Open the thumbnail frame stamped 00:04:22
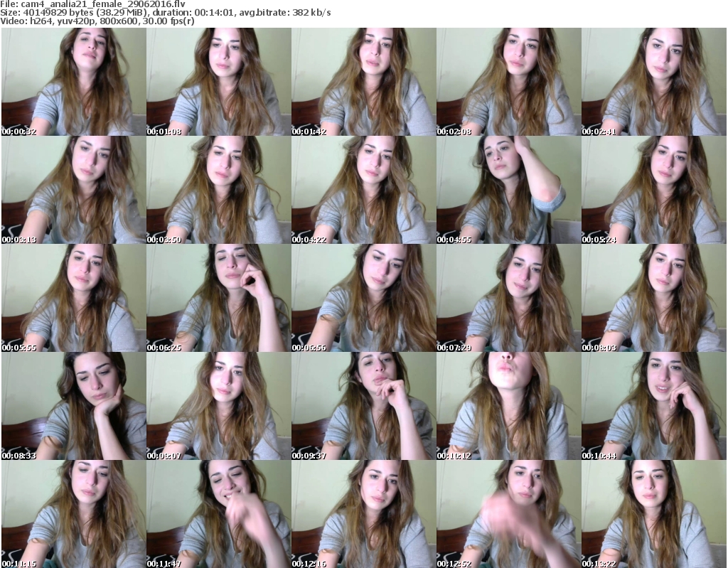The height and width of the screenshot is (568, 728). click(363, 190)
